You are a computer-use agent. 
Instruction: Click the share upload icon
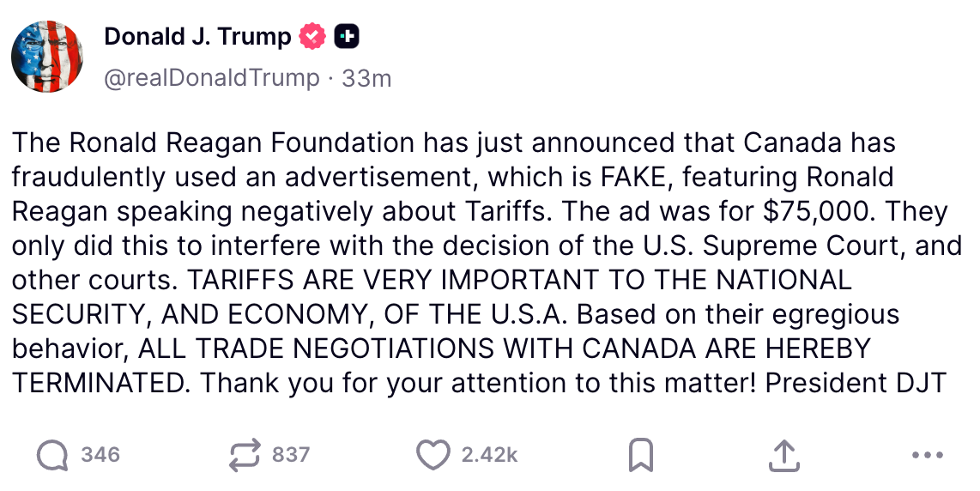tap(783, 455)
